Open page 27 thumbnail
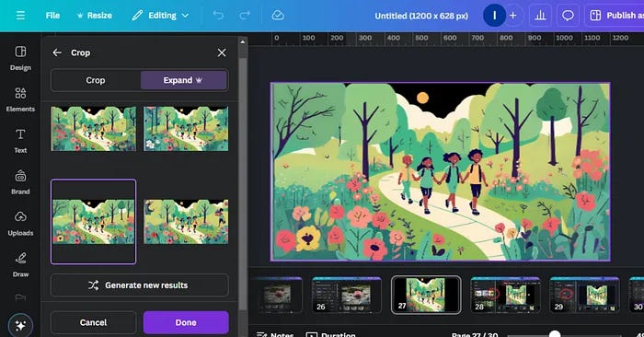644x337 pixels. point(426,295)
